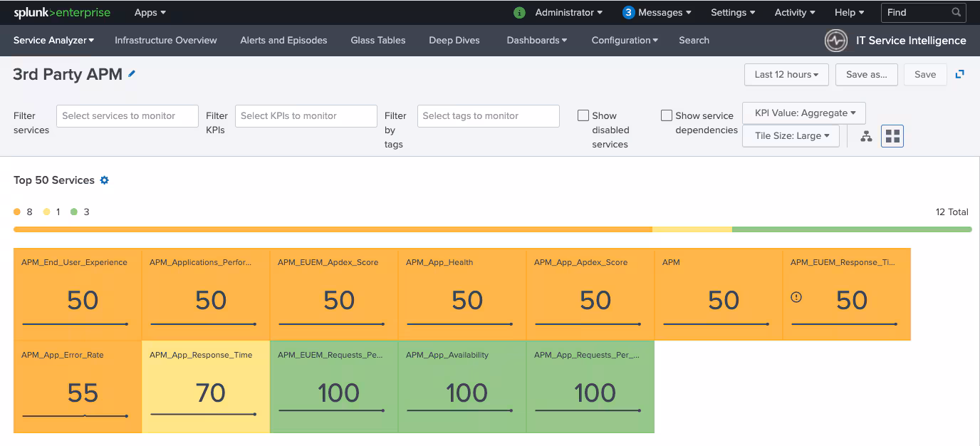Click the Select services to monitor field

click(127, 116)
